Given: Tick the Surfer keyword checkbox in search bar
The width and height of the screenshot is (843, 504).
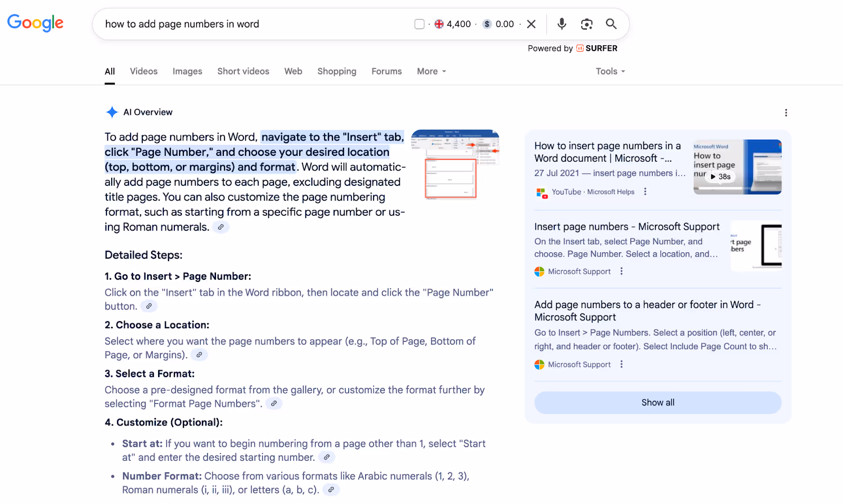Looking at the screenshot, I should coord(419,24).
